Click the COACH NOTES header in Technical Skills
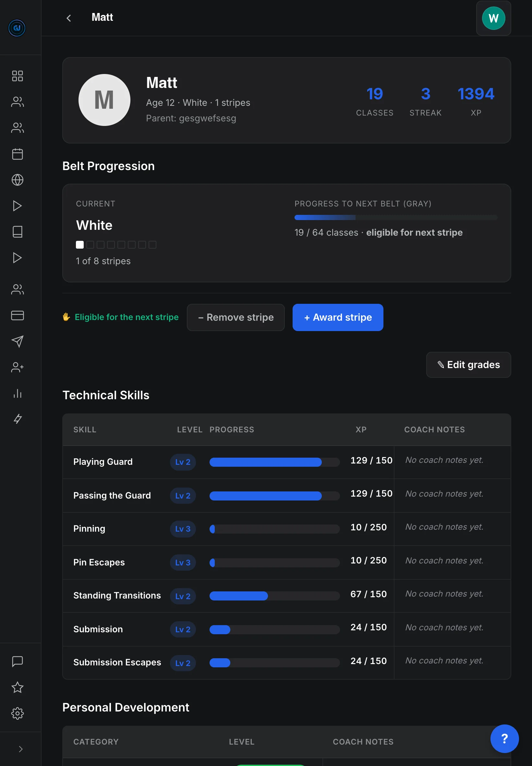This screenshot has height=766, width=532. click(x=434, y=430)
